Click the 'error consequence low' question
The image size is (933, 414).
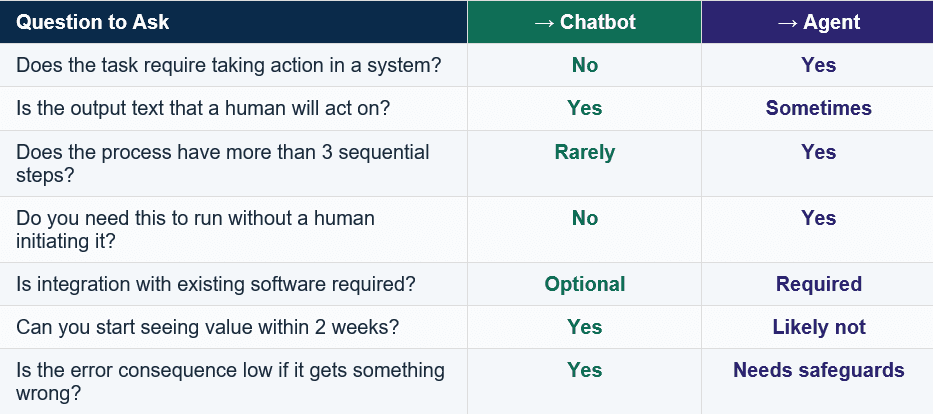pyautogui.click(x=230, y=381)
